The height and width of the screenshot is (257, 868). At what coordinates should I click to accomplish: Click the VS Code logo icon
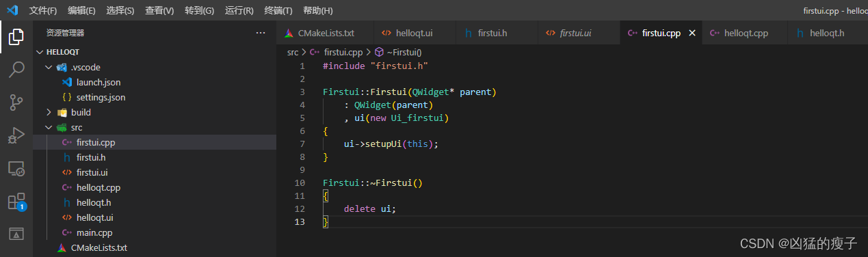[x=12, y=10]
